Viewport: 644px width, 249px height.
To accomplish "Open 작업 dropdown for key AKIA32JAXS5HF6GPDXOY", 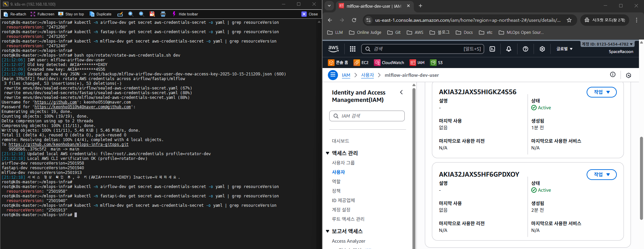I will click(601, 175).
